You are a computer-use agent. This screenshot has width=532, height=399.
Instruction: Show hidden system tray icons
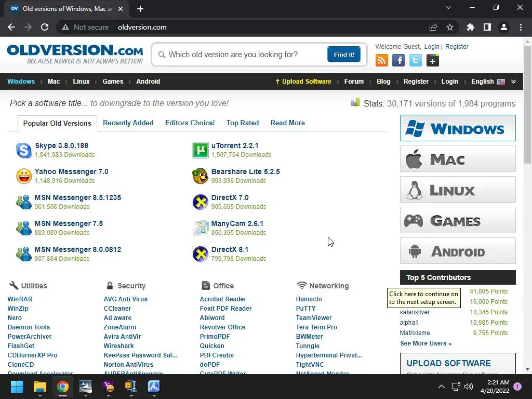point(442,387)
